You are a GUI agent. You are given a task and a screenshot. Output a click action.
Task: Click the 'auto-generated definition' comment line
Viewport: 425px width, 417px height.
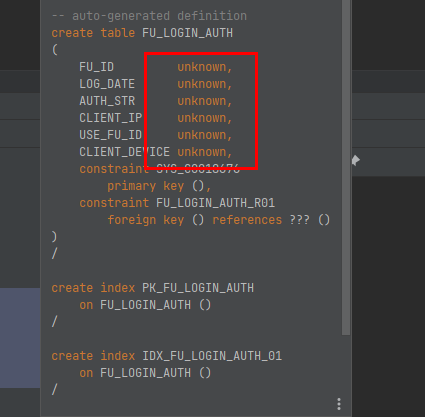tap(149, 16)
